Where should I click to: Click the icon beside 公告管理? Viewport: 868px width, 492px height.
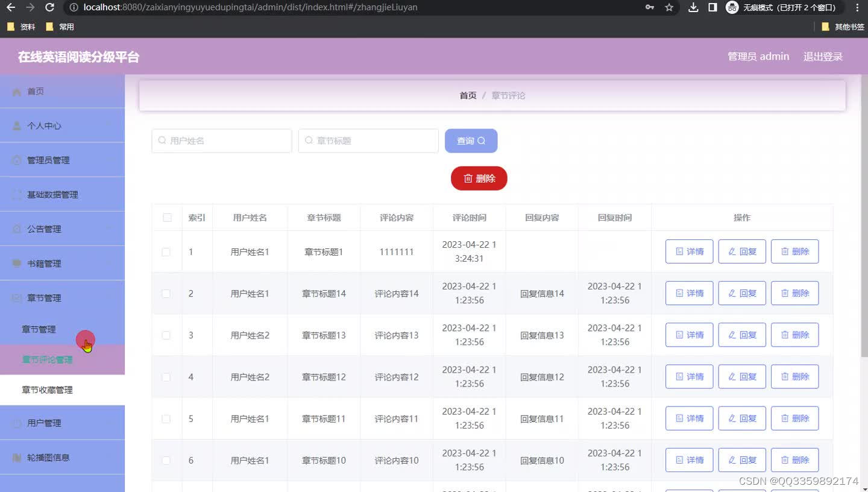pyautogui.click(x=17, y=229)
